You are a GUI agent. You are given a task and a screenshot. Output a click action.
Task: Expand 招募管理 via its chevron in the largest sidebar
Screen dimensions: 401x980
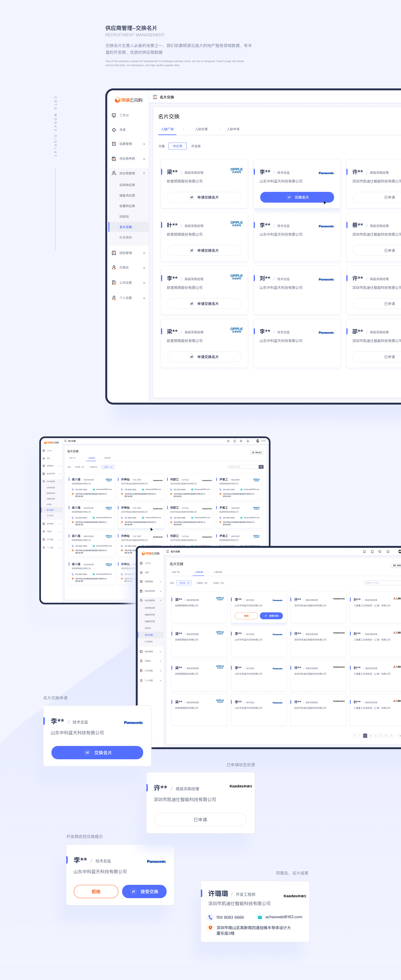click(144, 144)
